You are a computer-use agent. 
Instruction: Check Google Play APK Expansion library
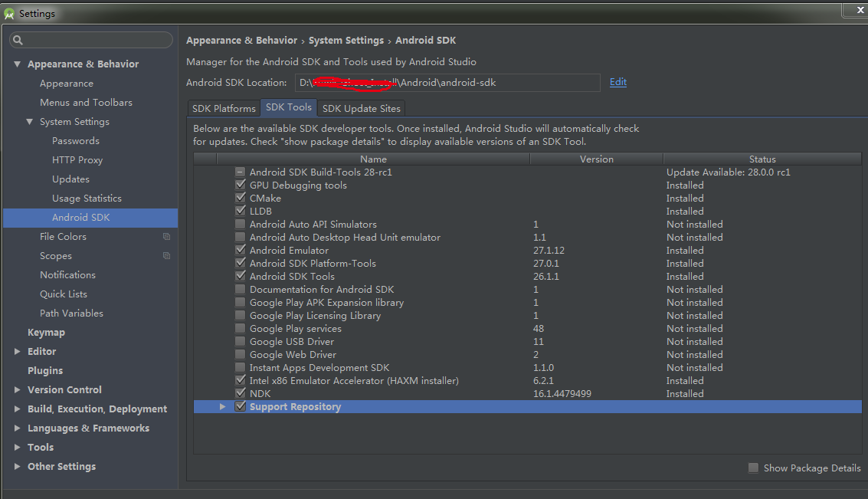pos(241,303)
